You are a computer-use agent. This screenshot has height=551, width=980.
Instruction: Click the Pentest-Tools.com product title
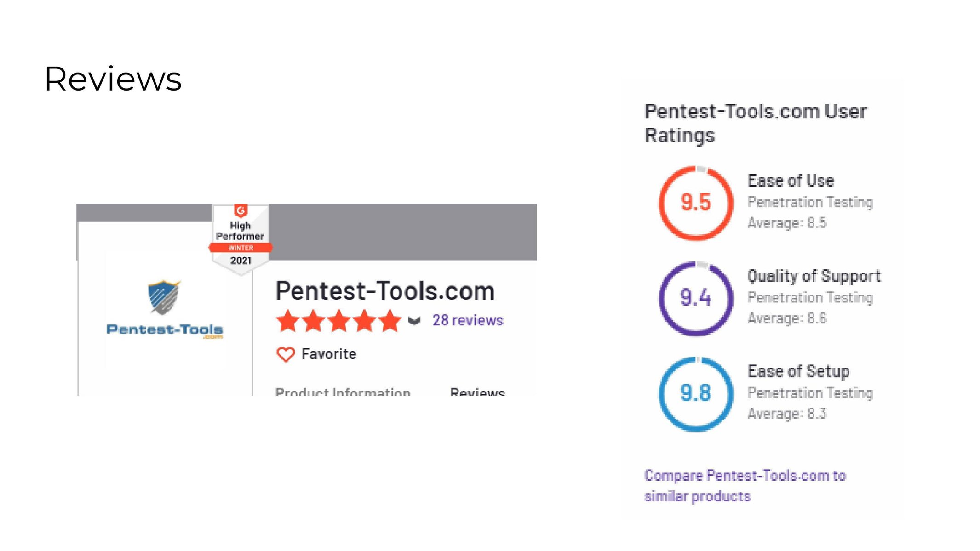point(385,291)
